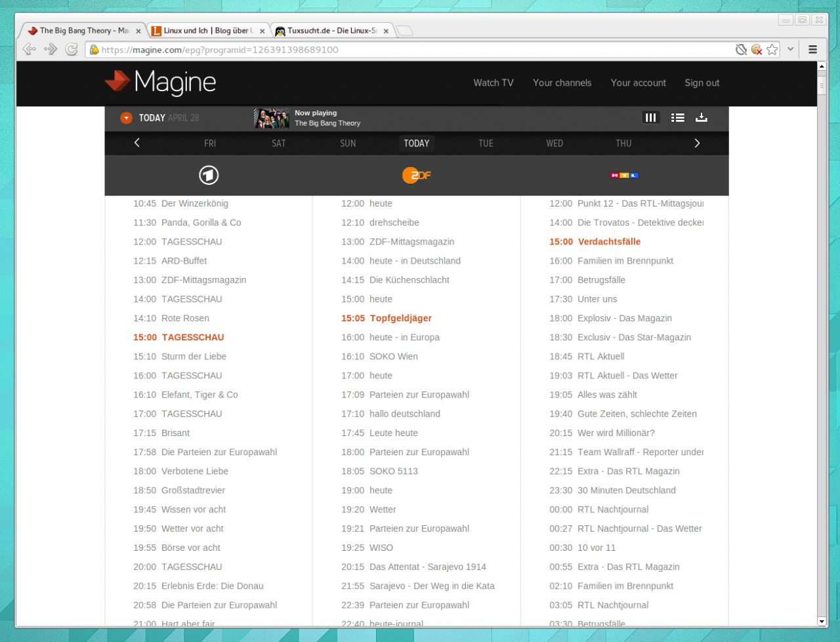Switch to the column grid view icon
Image resolution: width=840 pixels, height=642 pixels.
[x=650, y=118]
